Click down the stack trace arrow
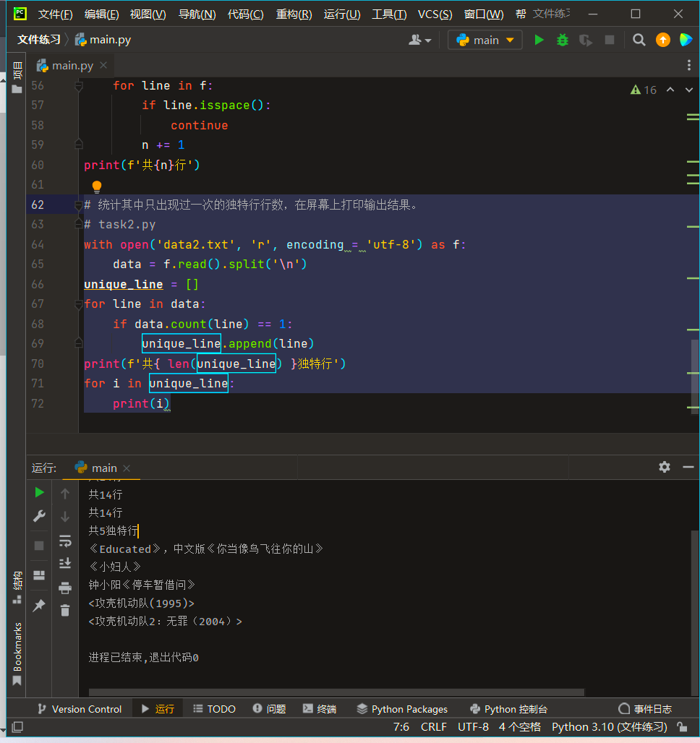 pos(65,517)
